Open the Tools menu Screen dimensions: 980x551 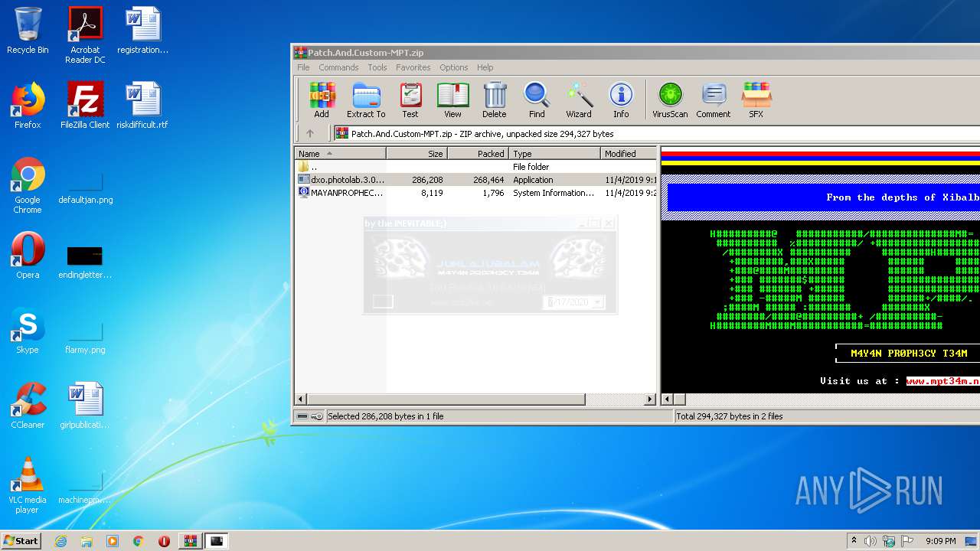377,67
